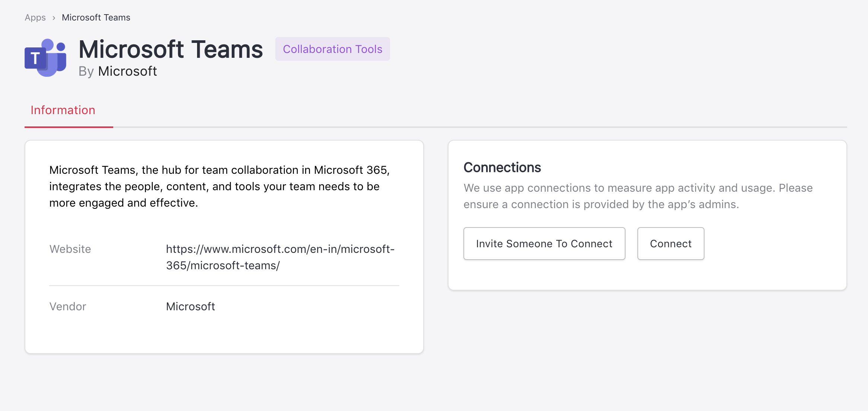Click the Vendor field label
The height and width of the screenshot is (411, 868).
(x=68, y=306)
